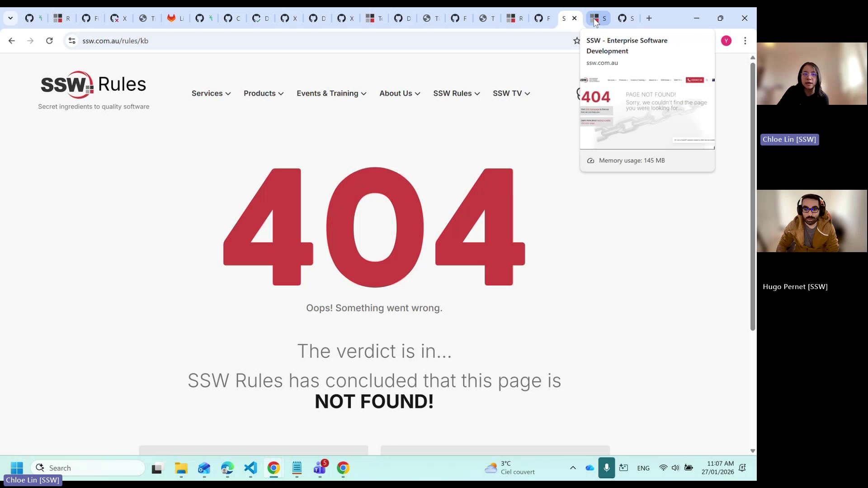
Task: Bookmark this page with the star icon
Action: tap(576, 41)
